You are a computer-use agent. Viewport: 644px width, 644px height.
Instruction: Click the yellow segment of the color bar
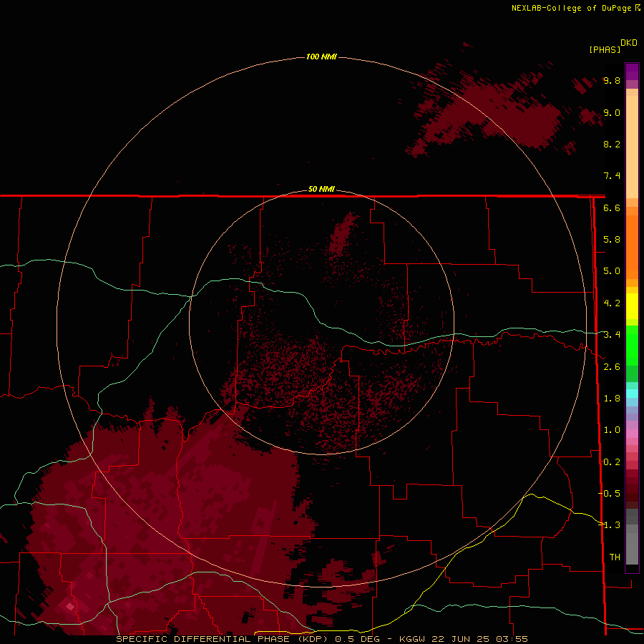632,306
